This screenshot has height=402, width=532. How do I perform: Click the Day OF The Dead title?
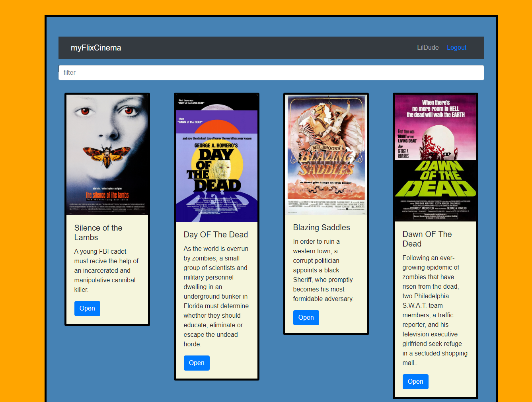216,235
